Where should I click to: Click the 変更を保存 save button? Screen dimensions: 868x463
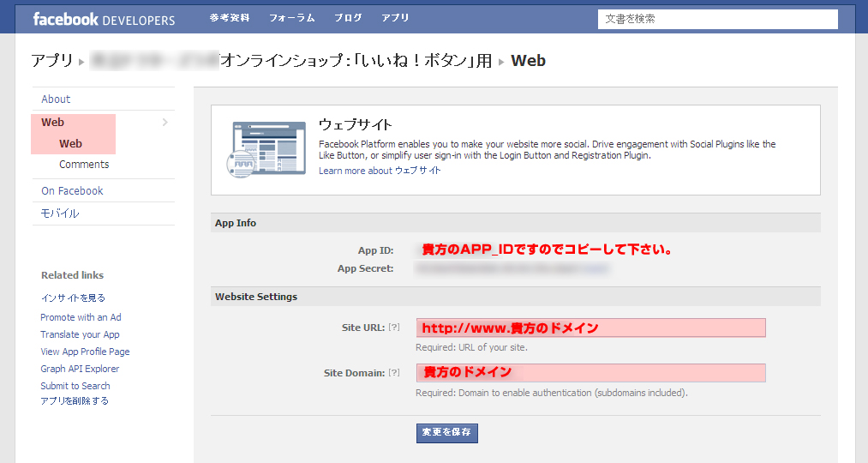click(x=446, y=433)
